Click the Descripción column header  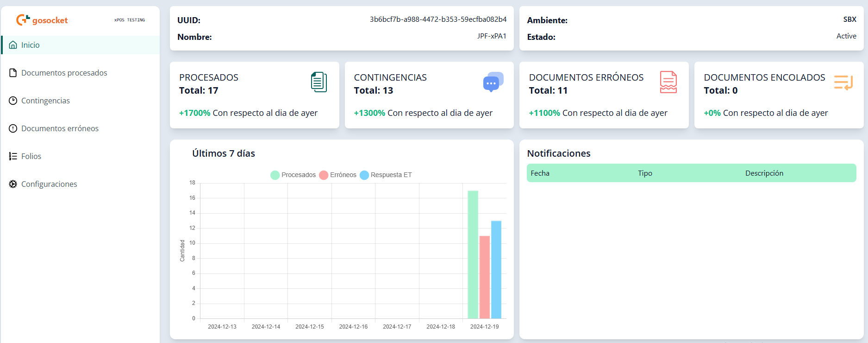pos(764,173)
